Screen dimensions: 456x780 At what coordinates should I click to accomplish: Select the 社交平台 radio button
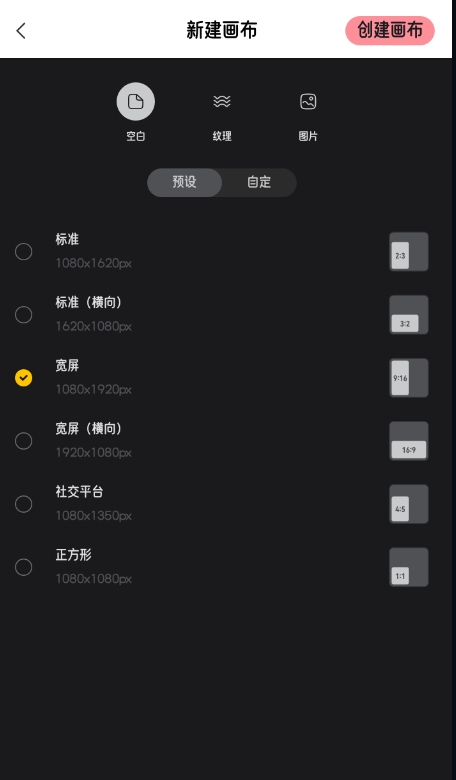(23, 504)
